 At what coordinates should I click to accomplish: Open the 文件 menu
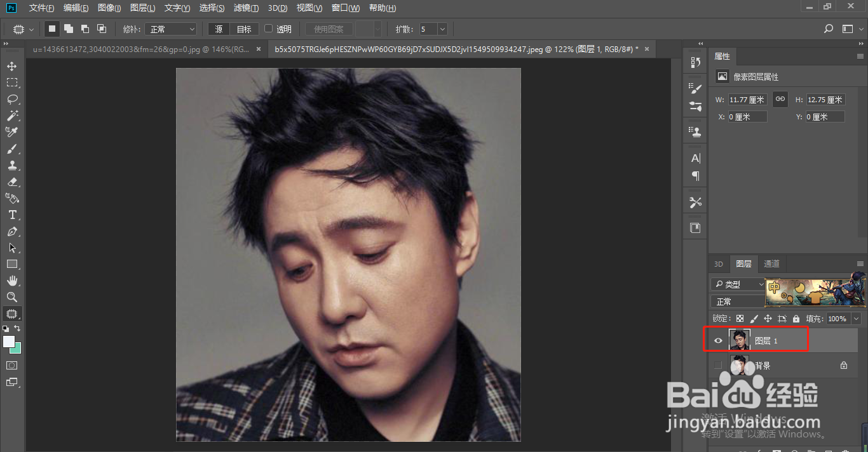pos(42,8)
